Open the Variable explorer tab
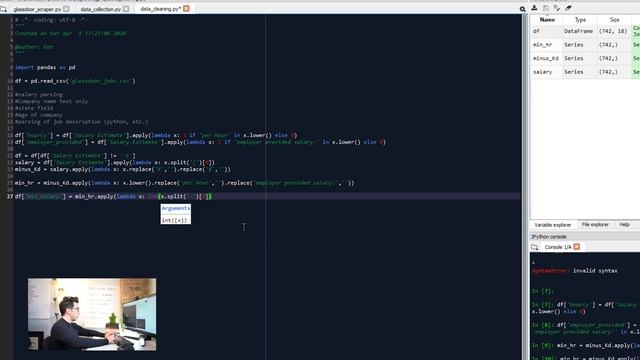Viewport: 640px width, 360px height. coord(553,225)
